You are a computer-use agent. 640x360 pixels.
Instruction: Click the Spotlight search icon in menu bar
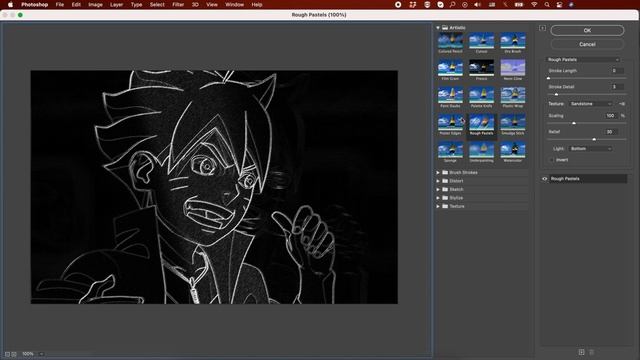coord(547,4)
